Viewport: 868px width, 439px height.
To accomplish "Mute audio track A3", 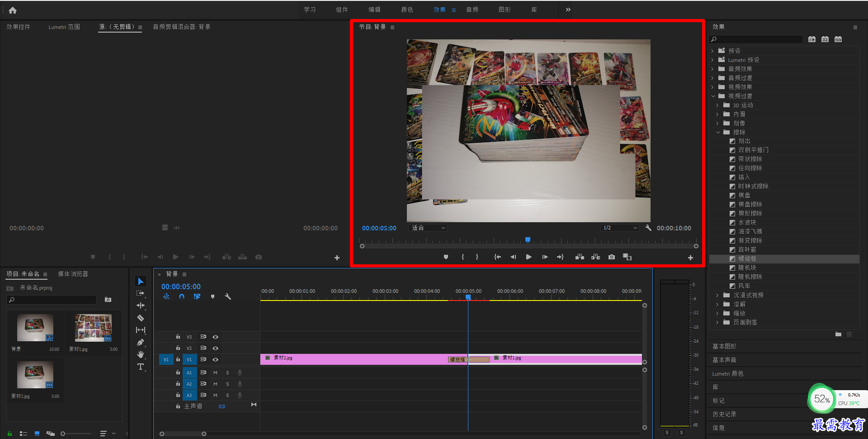I will 215,396.
